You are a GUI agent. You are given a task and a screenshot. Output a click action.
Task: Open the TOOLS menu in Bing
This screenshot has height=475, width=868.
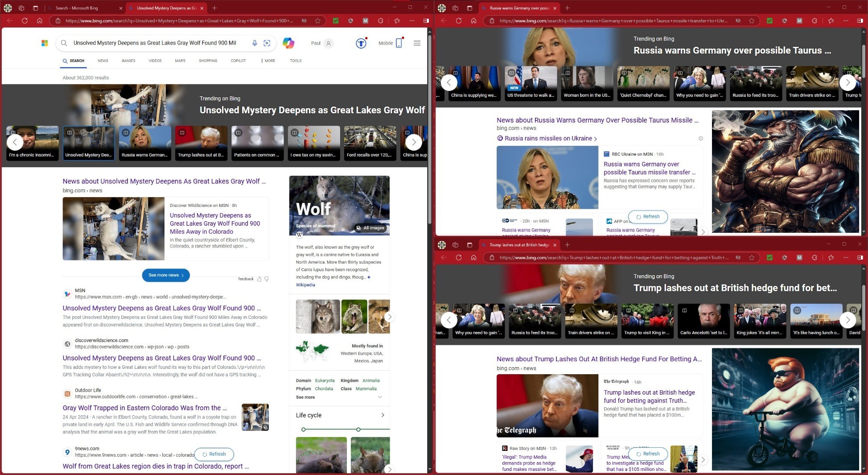[296, 61]
